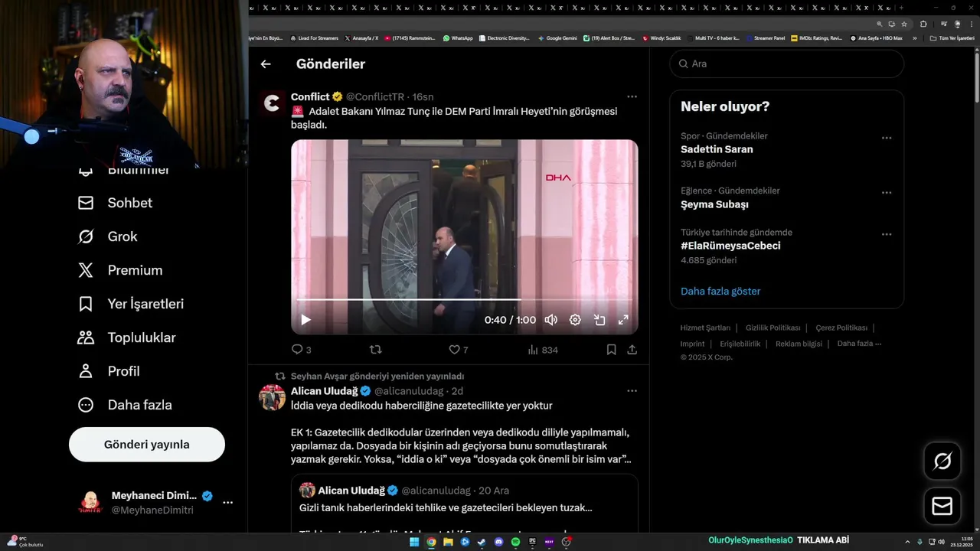Screen dimensions: 980x551
Task: Open File Explorer from the taskbar
Action: tap(448, 542)
